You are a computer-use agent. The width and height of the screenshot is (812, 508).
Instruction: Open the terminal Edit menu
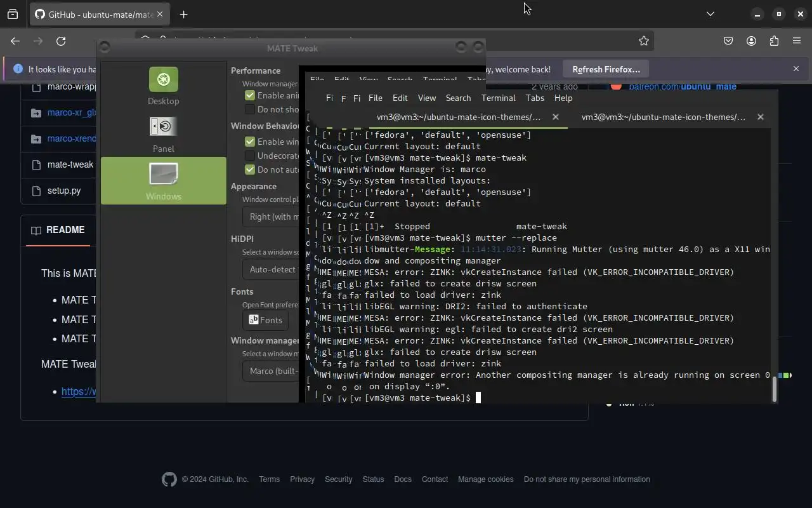(400, 98)
